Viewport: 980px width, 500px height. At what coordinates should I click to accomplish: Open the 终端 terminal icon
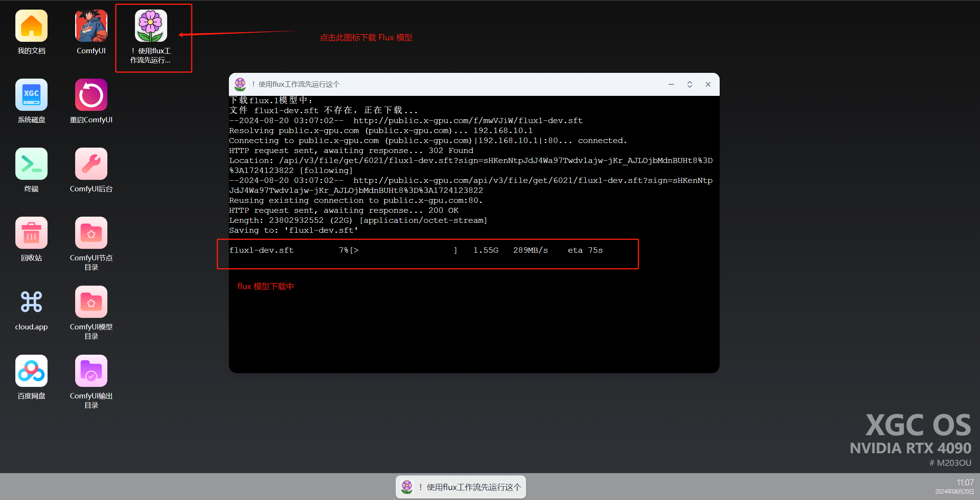pos(31,164)
